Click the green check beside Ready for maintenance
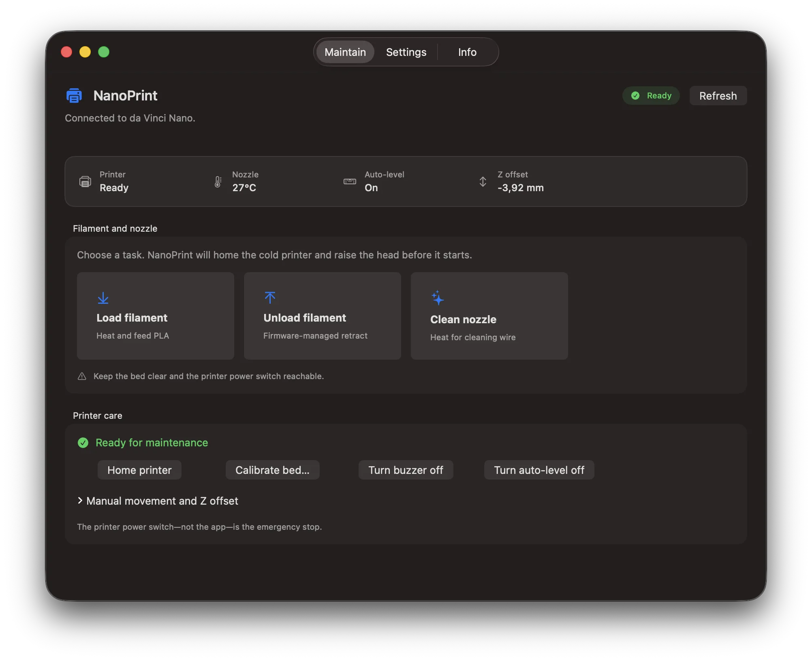 click(83, 443)
